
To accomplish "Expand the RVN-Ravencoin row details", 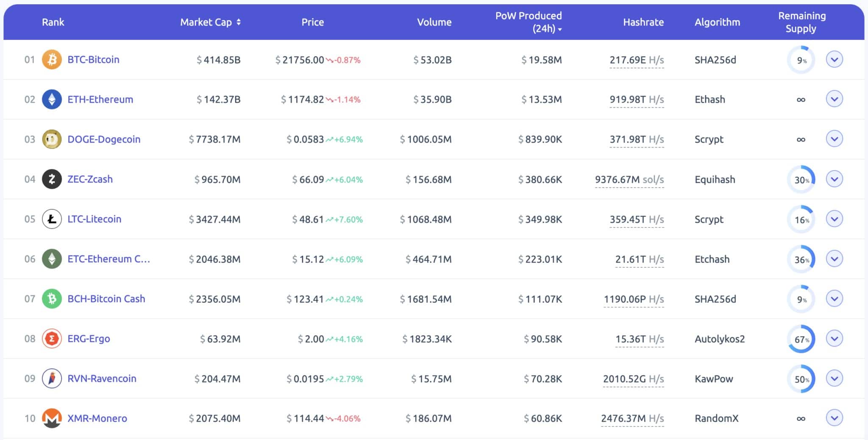I will [834, 378].
